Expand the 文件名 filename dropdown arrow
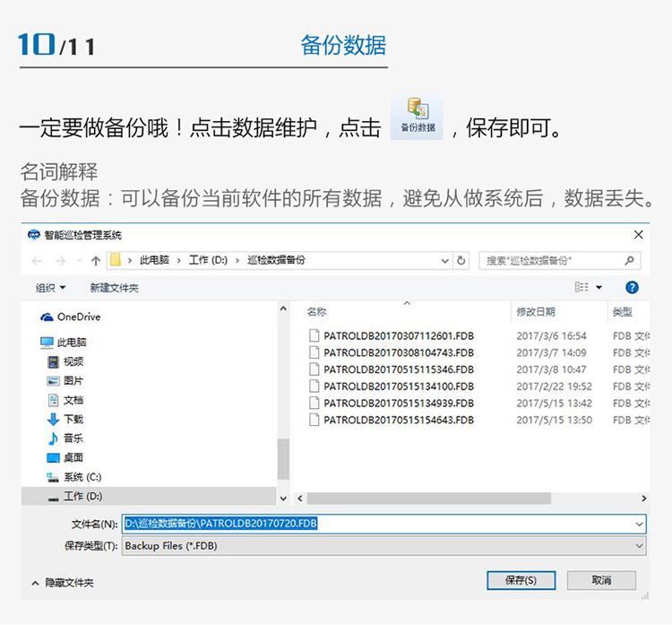 (639, 524)
